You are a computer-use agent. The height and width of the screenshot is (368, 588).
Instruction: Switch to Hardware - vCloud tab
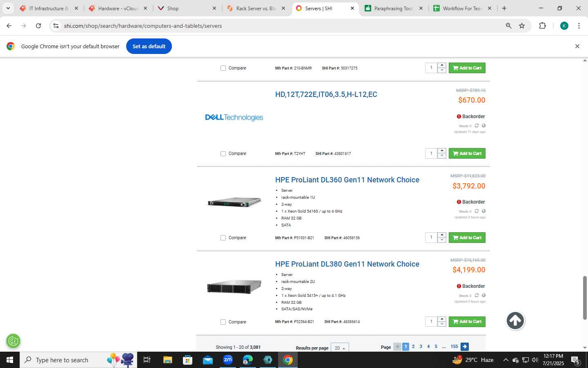click(x=118, y=8)
